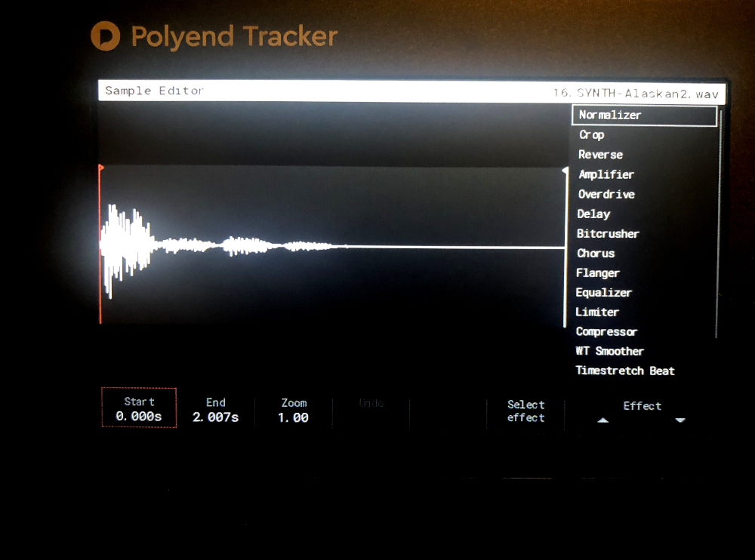Viewport: 755px width, 560px height.
Task: Click the Select effect button
Action: click(x=525, y=411)
